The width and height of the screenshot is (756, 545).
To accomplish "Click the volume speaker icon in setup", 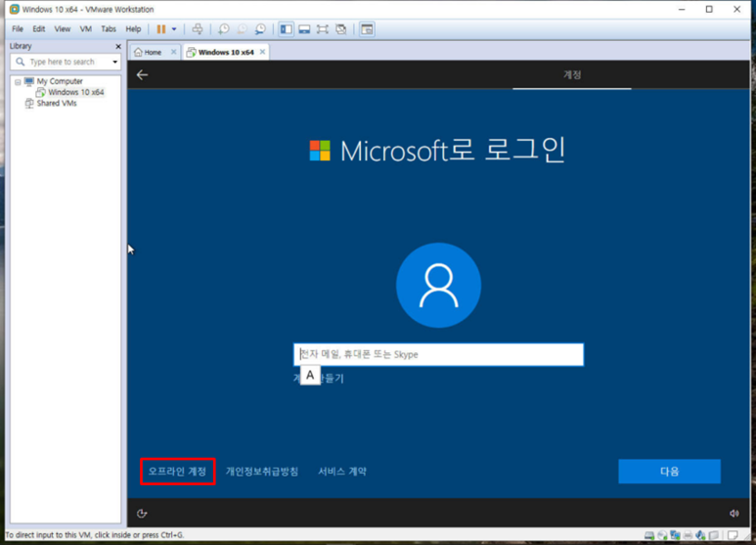I will pyautogui.click(x=734, y=513).
